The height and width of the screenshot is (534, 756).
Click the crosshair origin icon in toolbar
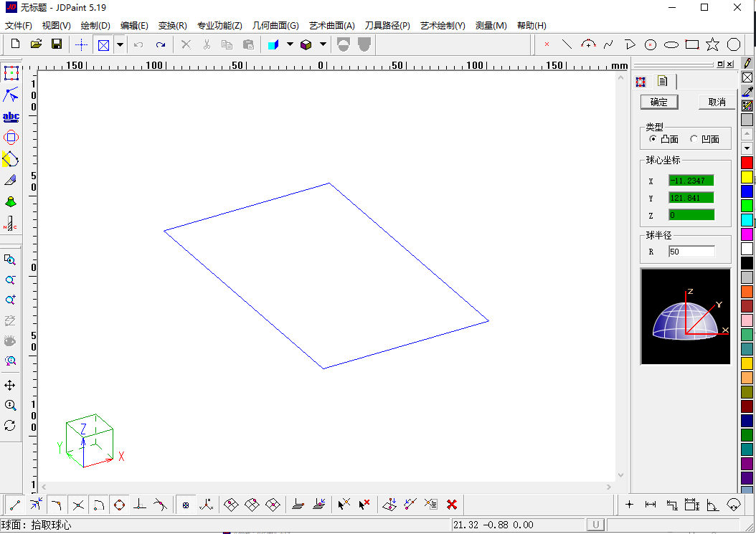click(x=82, y=45)
